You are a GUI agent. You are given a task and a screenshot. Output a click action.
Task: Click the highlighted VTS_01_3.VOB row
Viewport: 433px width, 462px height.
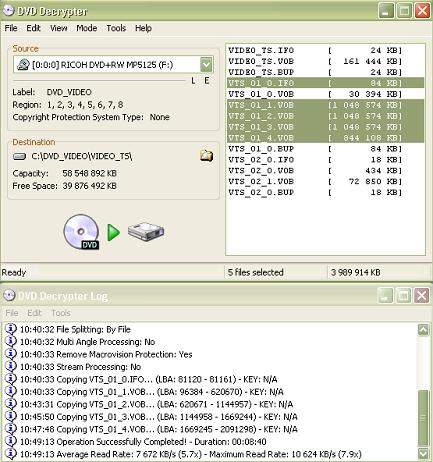coord(325,127)
